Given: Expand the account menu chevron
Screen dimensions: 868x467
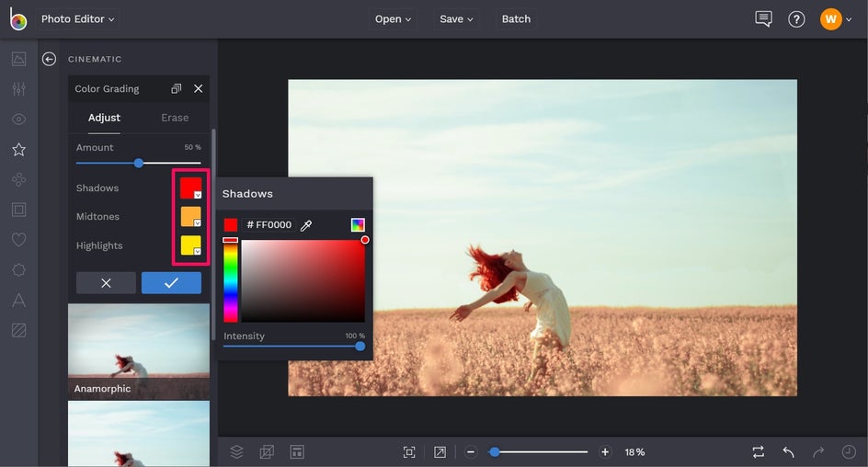Looking at the screenshot, I should (849, 20).
